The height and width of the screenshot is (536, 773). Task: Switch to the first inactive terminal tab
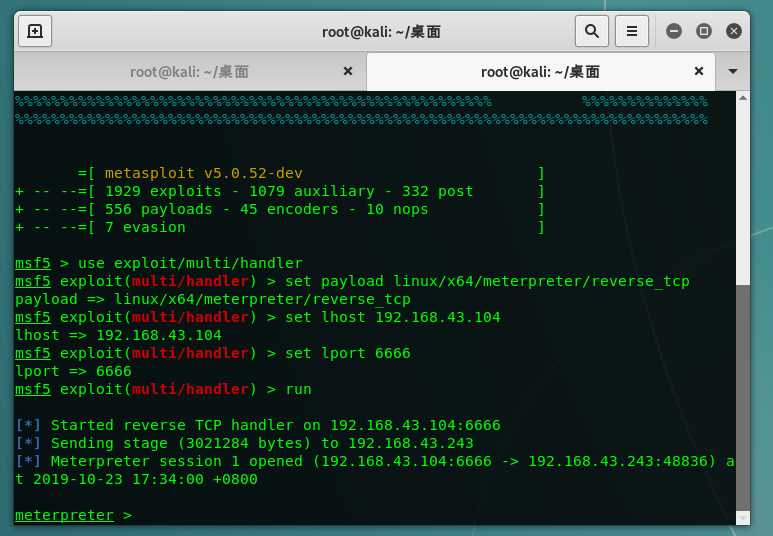[x=189, y=72]
